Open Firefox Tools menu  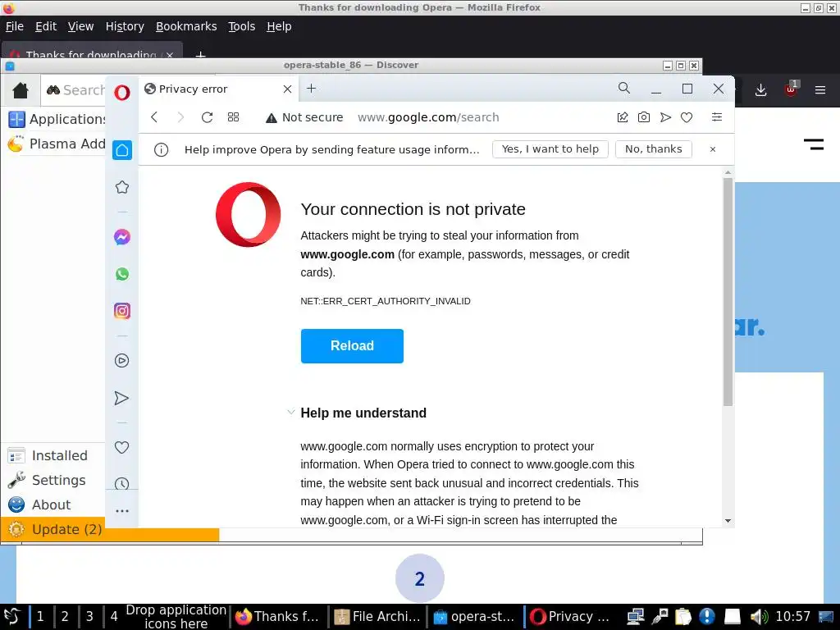click(242, 26)
